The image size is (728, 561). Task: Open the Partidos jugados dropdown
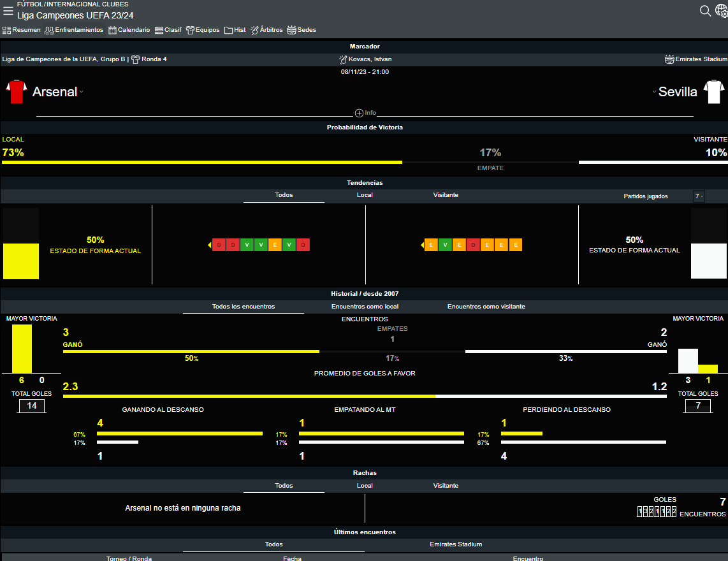click(699, 196)
